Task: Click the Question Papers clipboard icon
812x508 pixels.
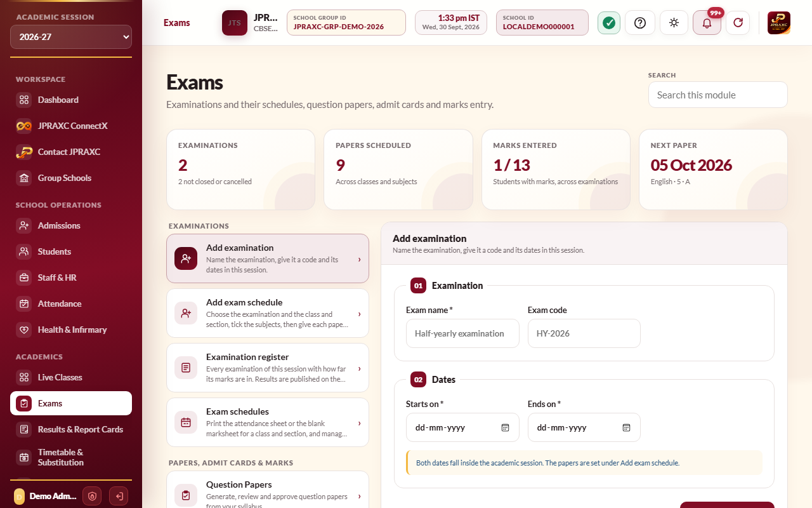Action: click(186, 495)
